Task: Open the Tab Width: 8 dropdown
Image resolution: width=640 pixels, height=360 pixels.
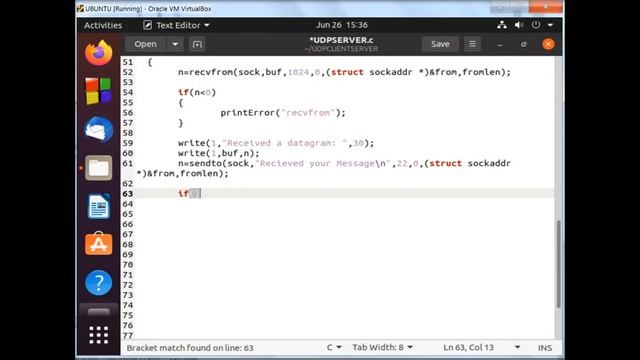Action: [x=382, y=347]
